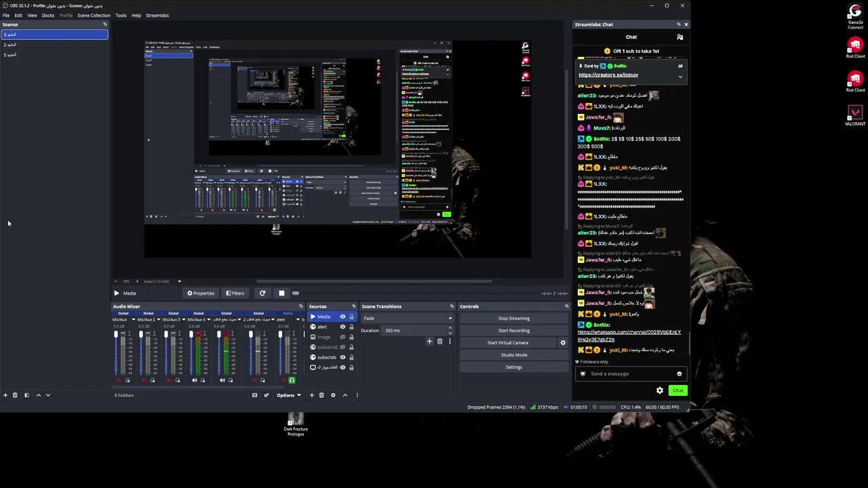Hide the Media source visibility eye

click(342, 317)
